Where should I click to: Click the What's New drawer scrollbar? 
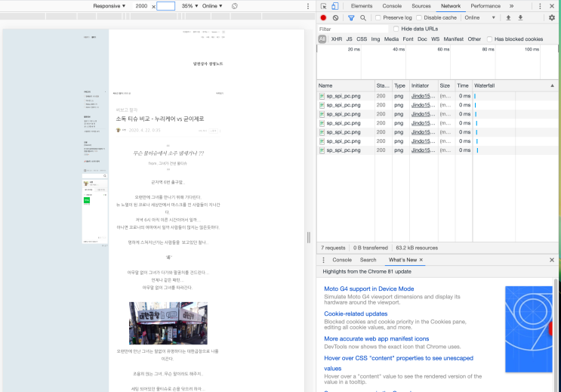point(556,335)
